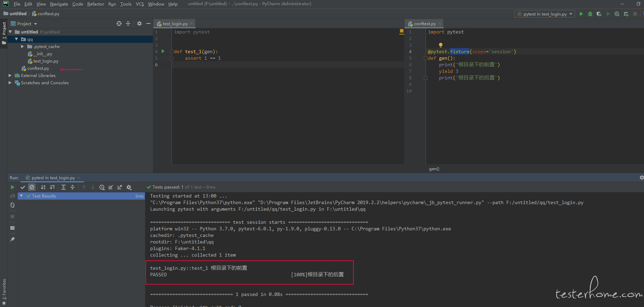The width and height of the screenshot is (644, 307).
Task: Run the pytest configuration from the top toolbar
Action: point(581,14)
